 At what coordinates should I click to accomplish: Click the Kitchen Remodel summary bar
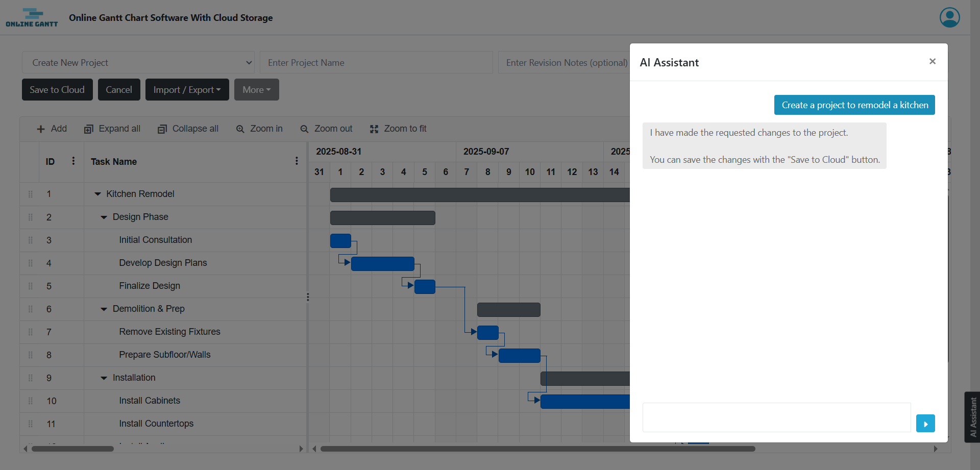tap(480, 194)
